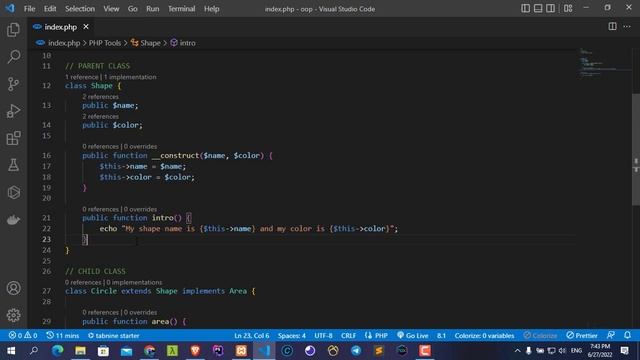The image size is (640, 360).
Task: Change end of line sequence CRLF
Action: coord(348,336)
